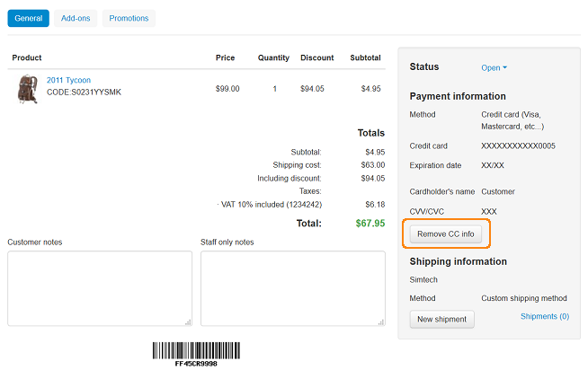588x370 pixels.
Task: Click the shipping cost value $63.00
Action: 373,165
